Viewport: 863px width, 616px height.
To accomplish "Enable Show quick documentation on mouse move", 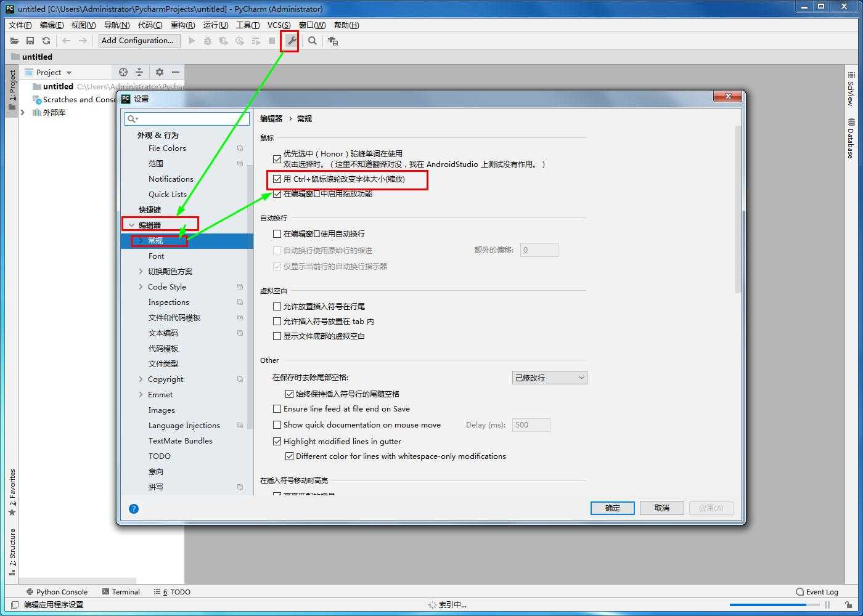I will tap(277, 425).
